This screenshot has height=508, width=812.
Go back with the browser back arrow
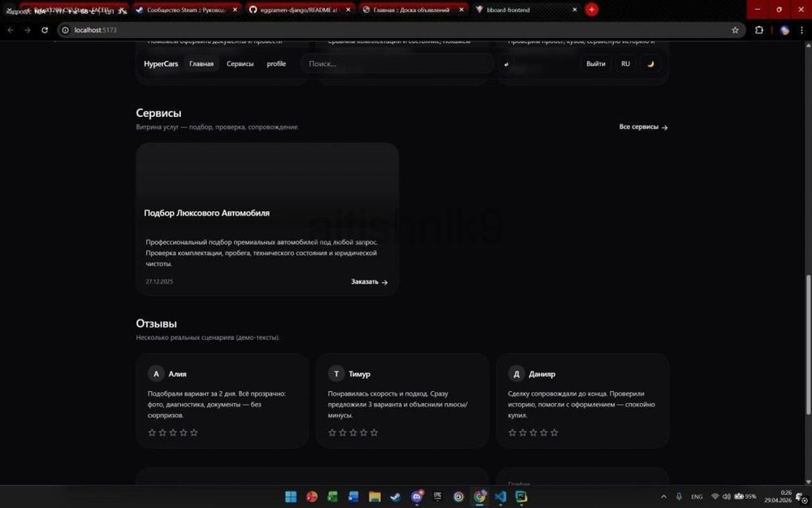(11, 30)
